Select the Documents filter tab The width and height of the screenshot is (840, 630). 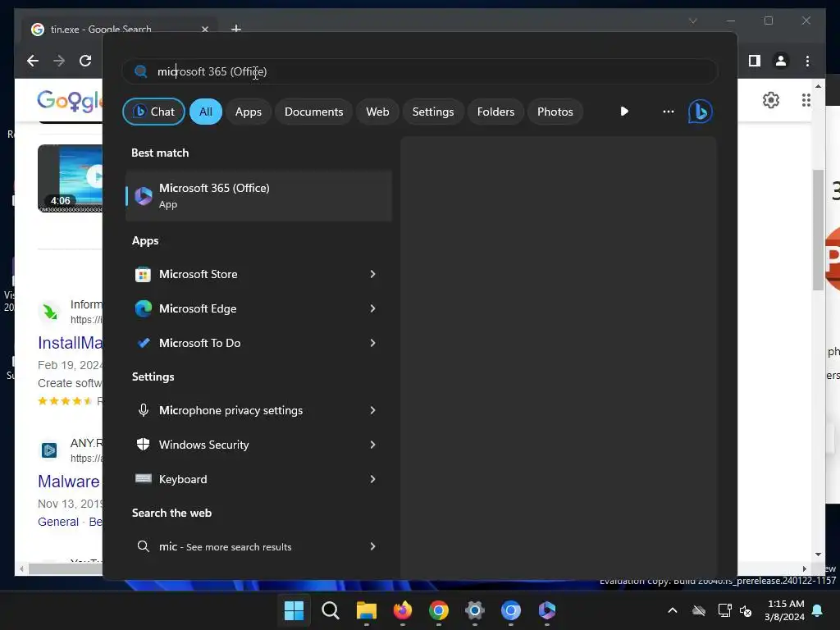tap(313, 112)
